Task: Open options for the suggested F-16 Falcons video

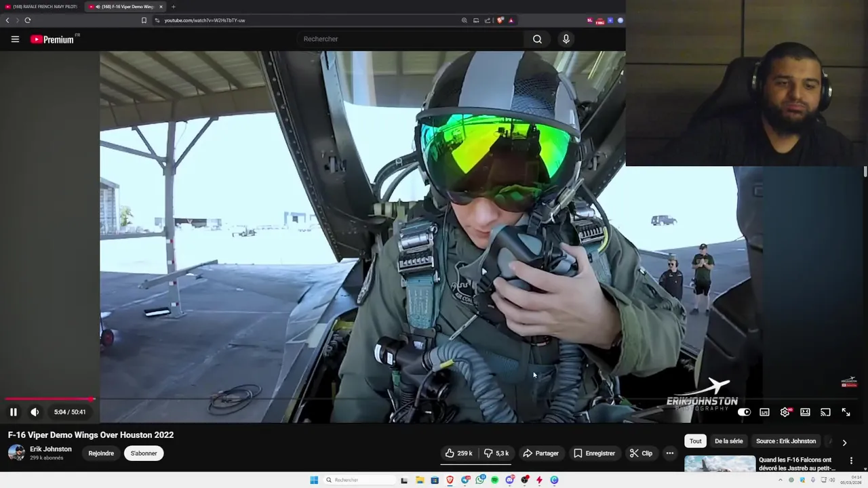Action: pyautogui.click(x=851, y=461)
